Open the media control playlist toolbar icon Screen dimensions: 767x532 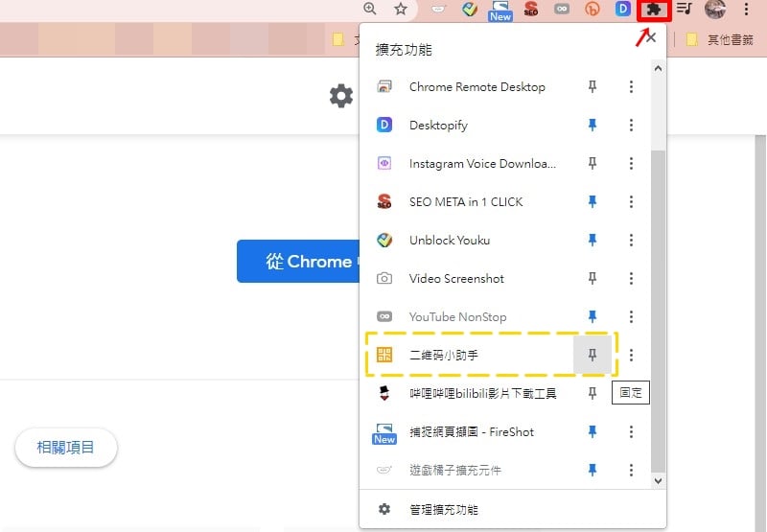[x=685, y=9]
